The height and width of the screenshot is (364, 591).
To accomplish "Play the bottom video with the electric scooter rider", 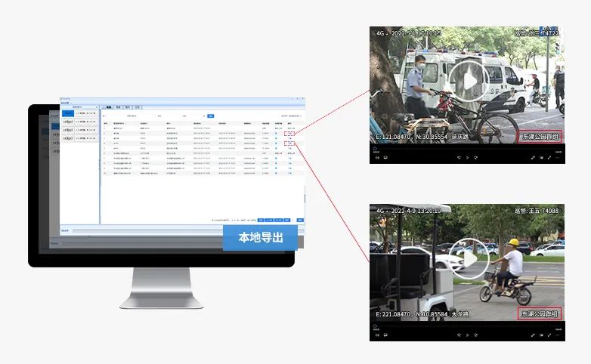I will coord(469,258).
